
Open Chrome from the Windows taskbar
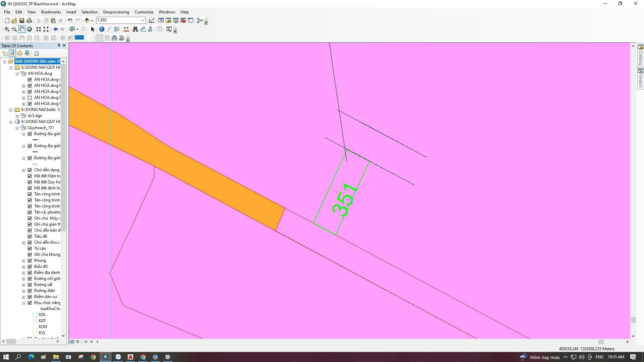[93, 357]
